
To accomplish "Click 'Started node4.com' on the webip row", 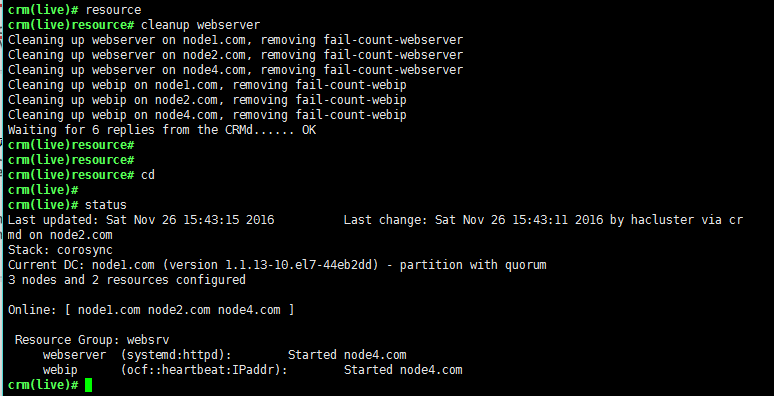I will point(403,370).
